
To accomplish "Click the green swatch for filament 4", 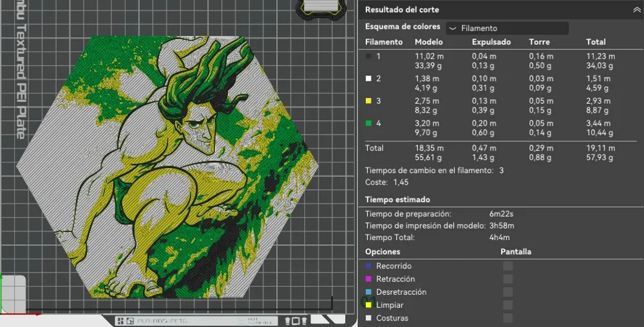I will (x=368, y=123).
